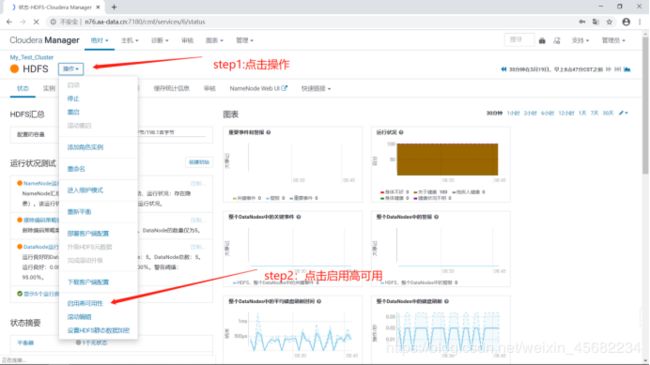Viewport: 650px width, 365px height.
Task: Click the external link icon on NameNode Web UI
Action: (284, 88)
